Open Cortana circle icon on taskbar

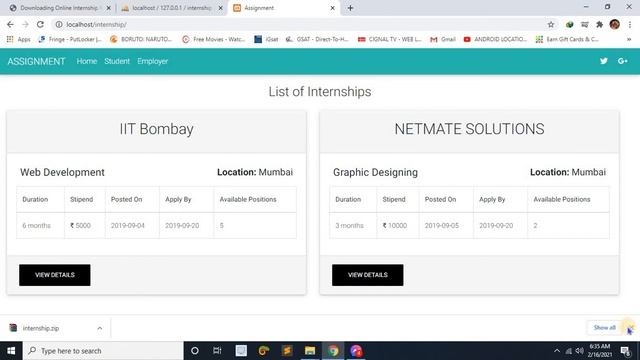pos(195,351)
